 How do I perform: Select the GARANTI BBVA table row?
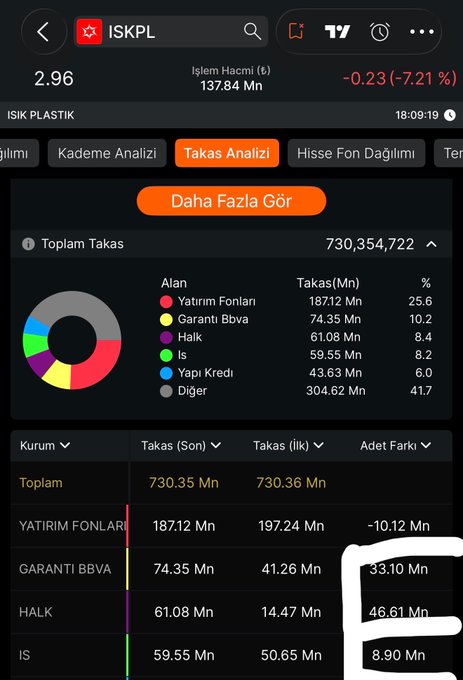[x=231, y=569]
